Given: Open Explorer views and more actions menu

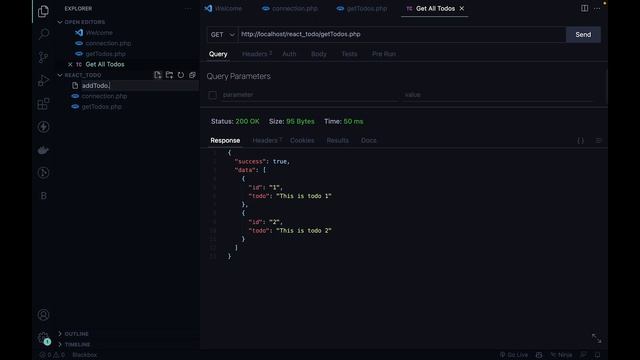Looking at the screenshot, I should pos(188,8).
